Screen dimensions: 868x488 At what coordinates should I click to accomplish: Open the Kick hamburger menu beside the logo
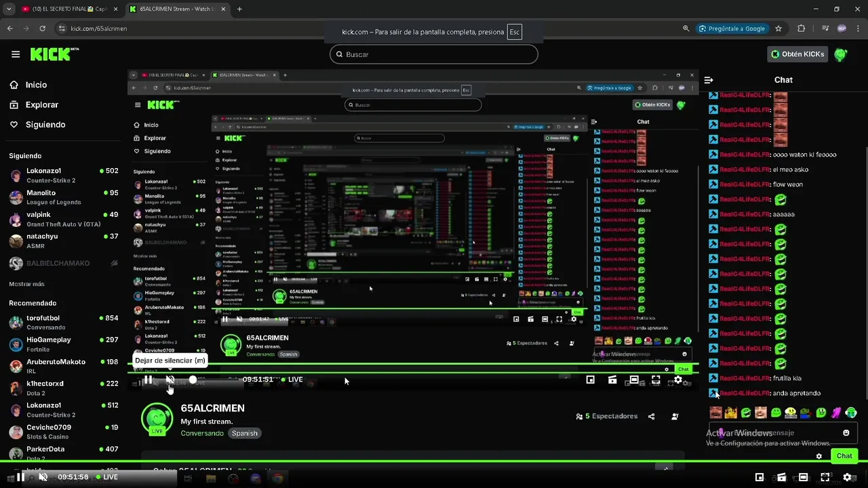pos(16,54)
